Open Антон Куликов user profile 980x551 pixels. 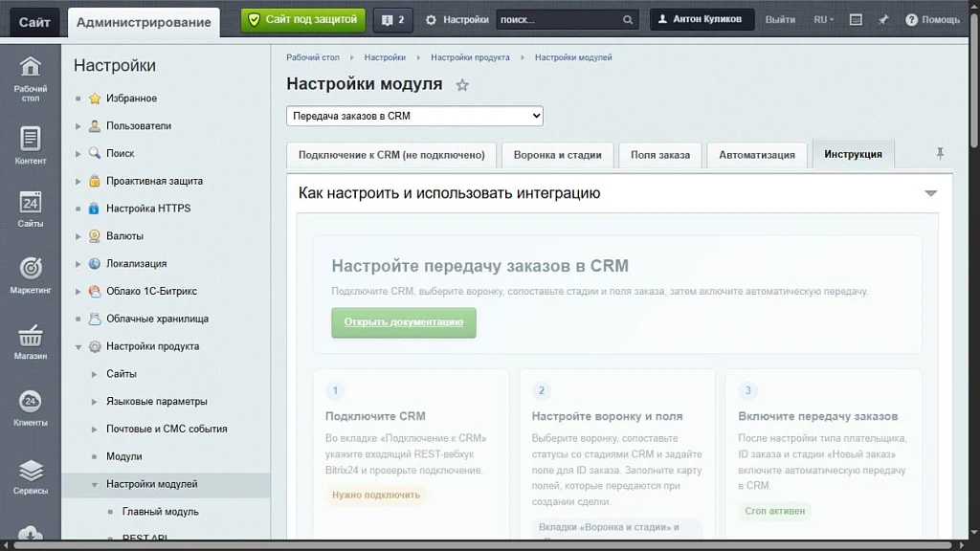702,19
